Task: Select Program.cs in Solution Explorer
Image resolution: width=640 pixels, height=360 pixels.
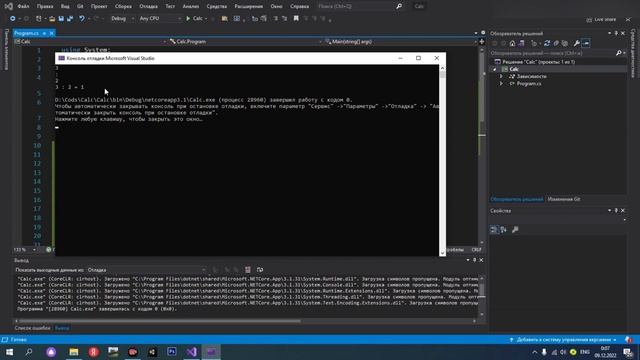Action: point(529,84)
